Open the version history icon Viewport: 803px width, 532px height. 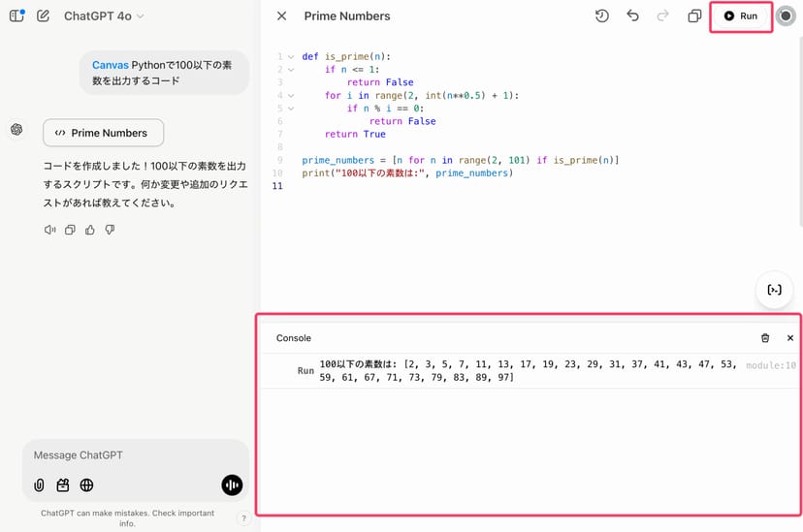601,16
